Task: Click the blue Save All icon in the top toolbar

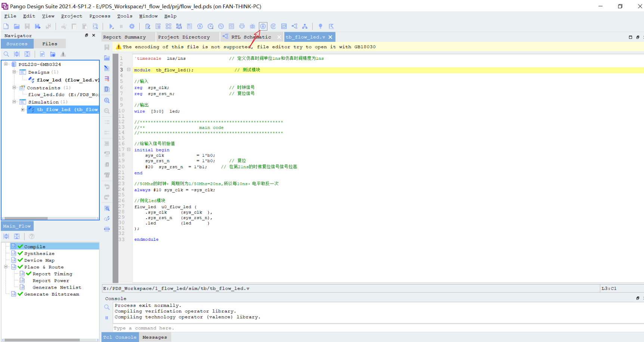Action: [38, 26]
